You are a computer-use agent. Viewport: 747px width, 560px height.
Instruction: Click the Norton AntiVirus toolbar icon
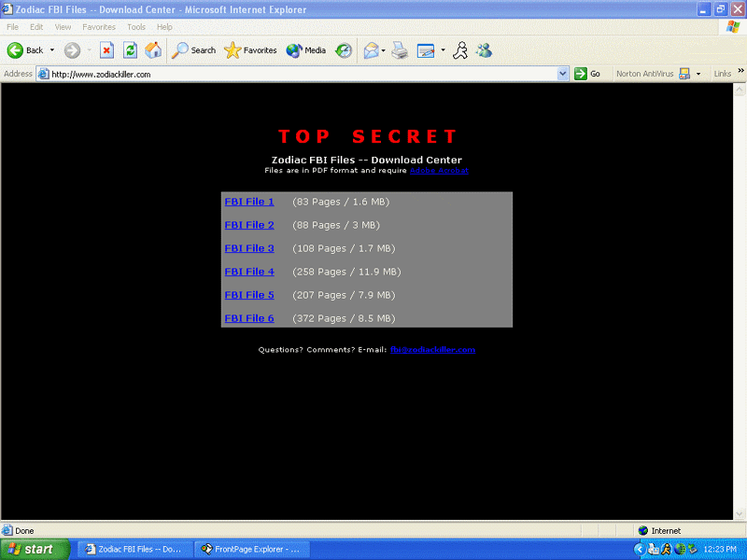(684, 74)
